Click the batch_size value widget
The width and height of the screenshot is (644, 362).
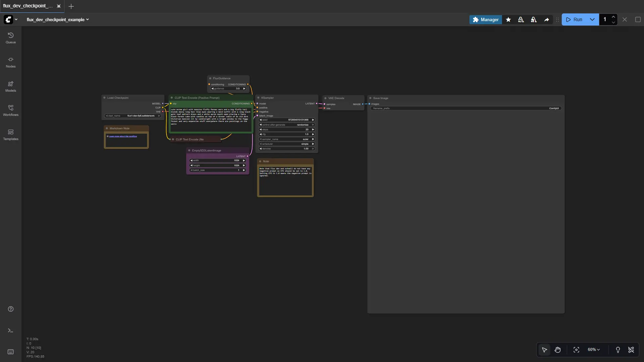(x=218, y=170)
